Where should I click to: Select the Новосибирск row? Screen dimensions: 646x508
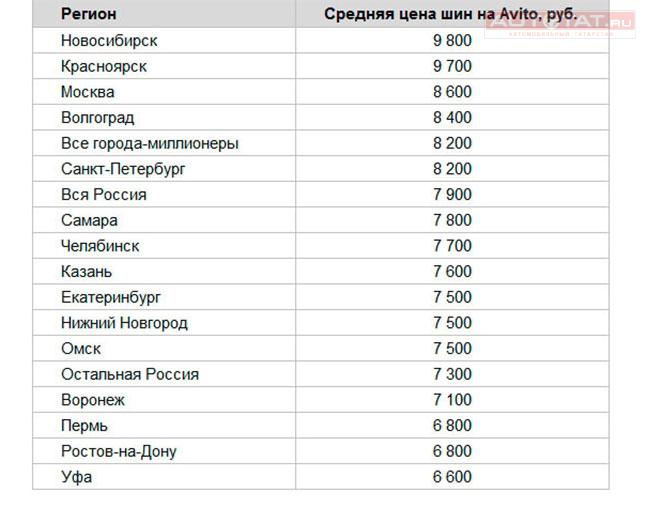point(321,40)
